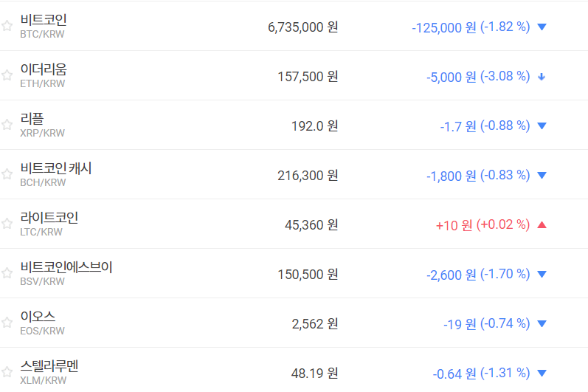Star Bitcoin (BTC/KRW) as favorite
This screenshot has width=588, height=392.
tap(7, 26)
